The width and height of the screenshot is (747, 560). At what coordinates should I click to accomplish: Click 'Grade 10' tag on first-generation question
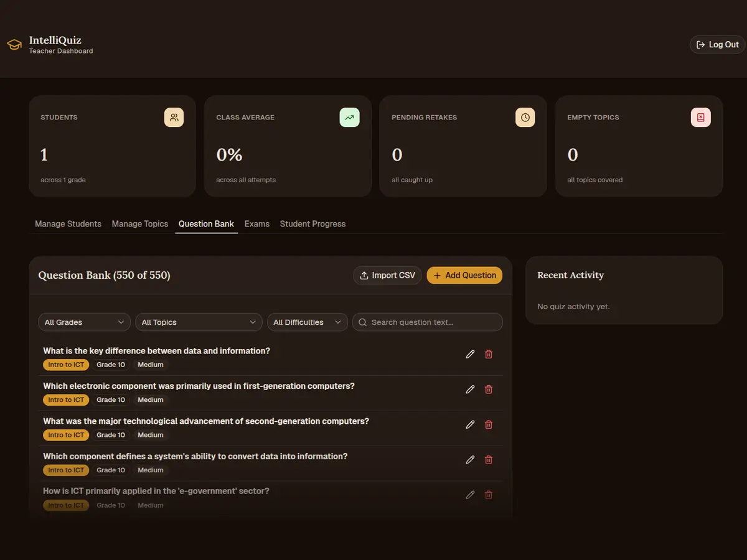coord(111,399)
